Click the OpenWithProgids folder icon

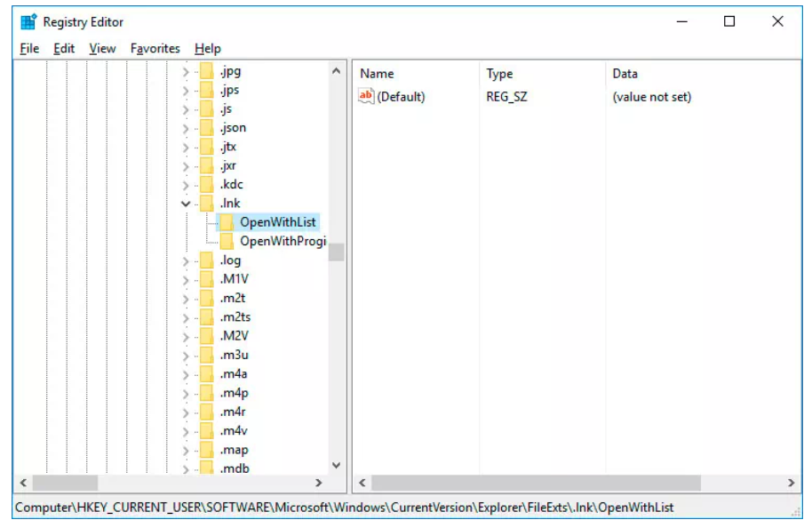coord(227,241)
